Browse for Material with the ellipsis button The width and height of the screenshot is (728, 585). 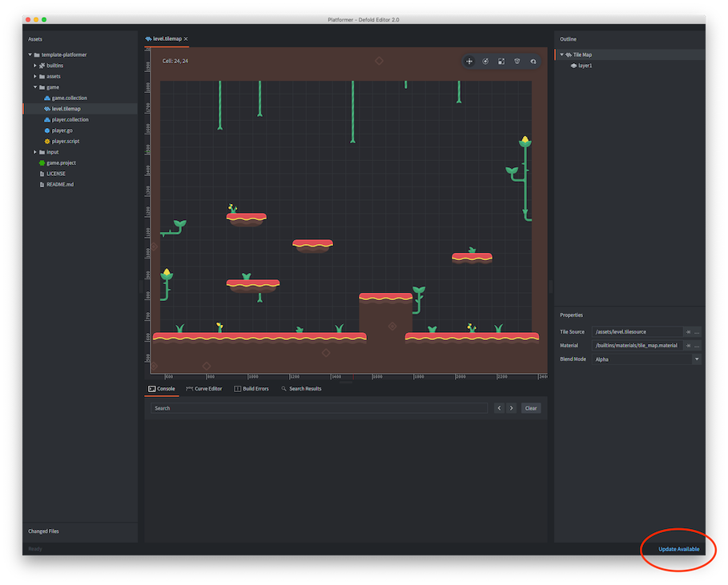(x=698, y=346)
